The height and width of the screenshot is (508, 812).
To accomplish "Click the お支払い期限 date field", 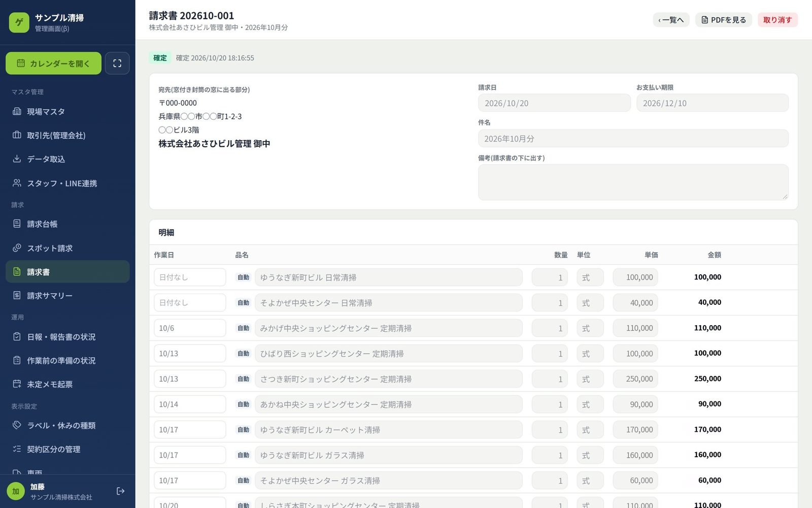I will coord(713,103).
